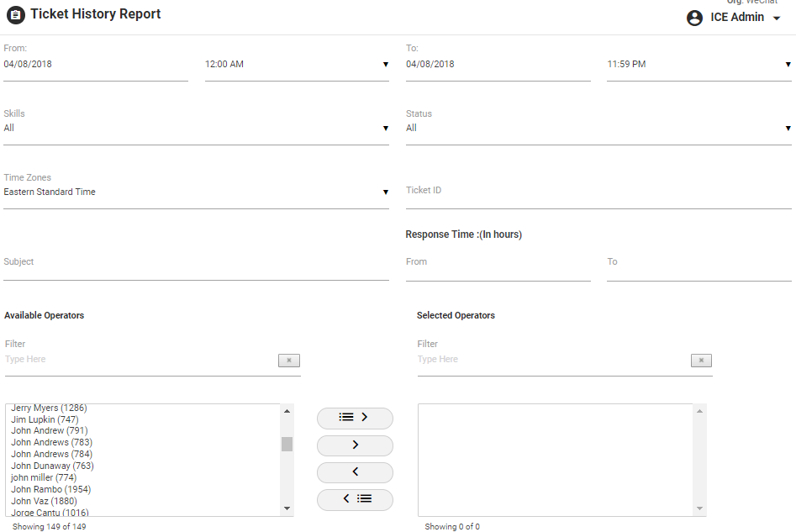Click the Subject text field
The width and height of the screenshot is (796, 532).
tap(195, 263)
